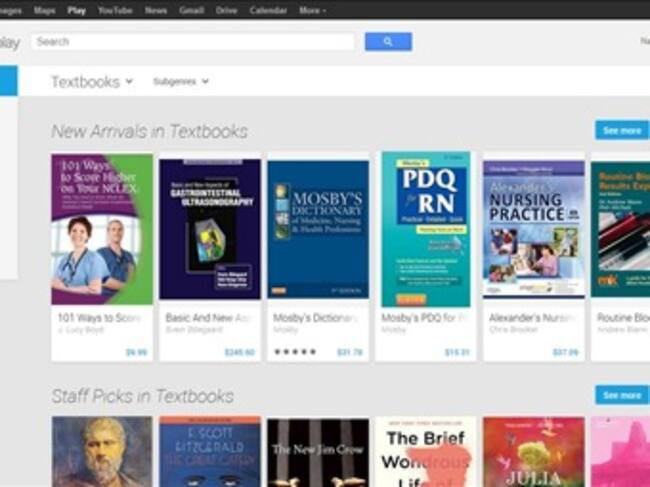
Task: Switch to YouTube in the top bar
Action: click(x=115, y=10)
